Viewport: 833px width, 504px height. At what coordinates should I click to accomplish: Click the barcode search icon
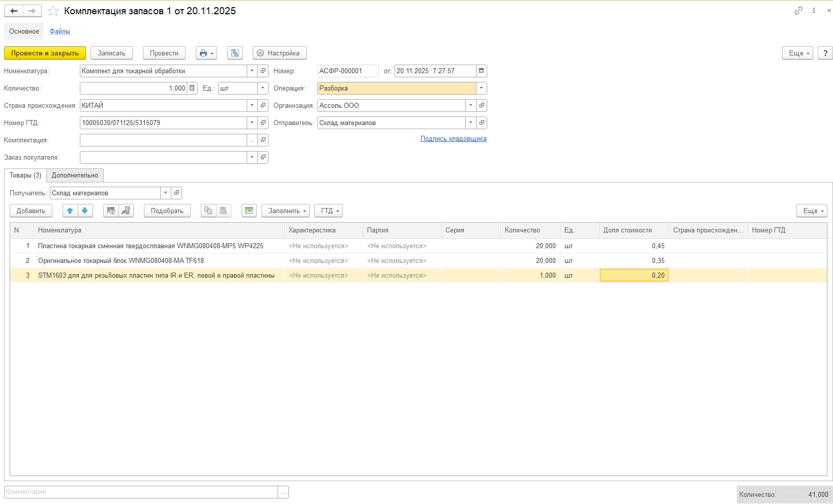[111, 211]
